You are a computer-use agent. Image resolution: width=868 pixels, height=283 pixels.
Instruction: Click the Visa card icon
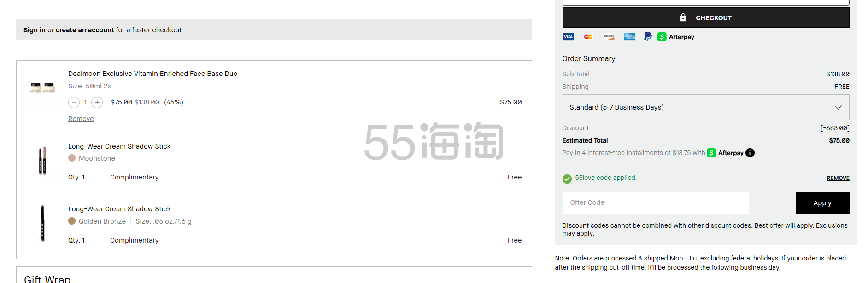[x=568, y=37]
